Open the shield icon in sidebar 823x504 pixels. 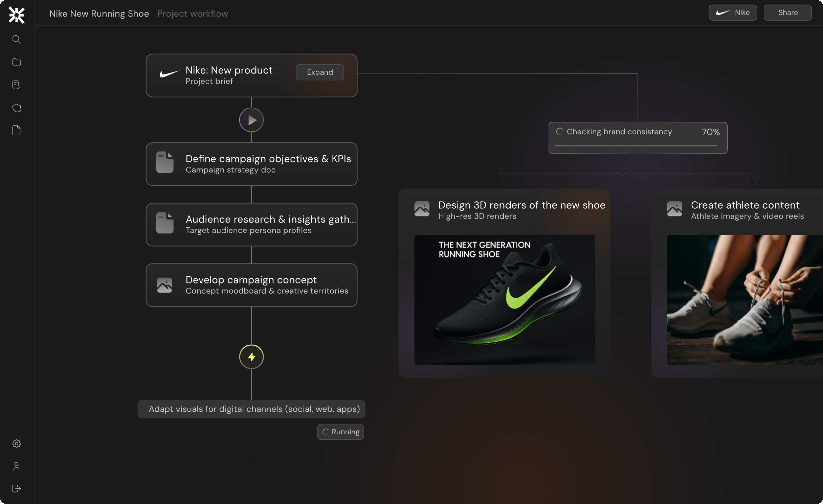pyautogui.click(x=16, y=108)
